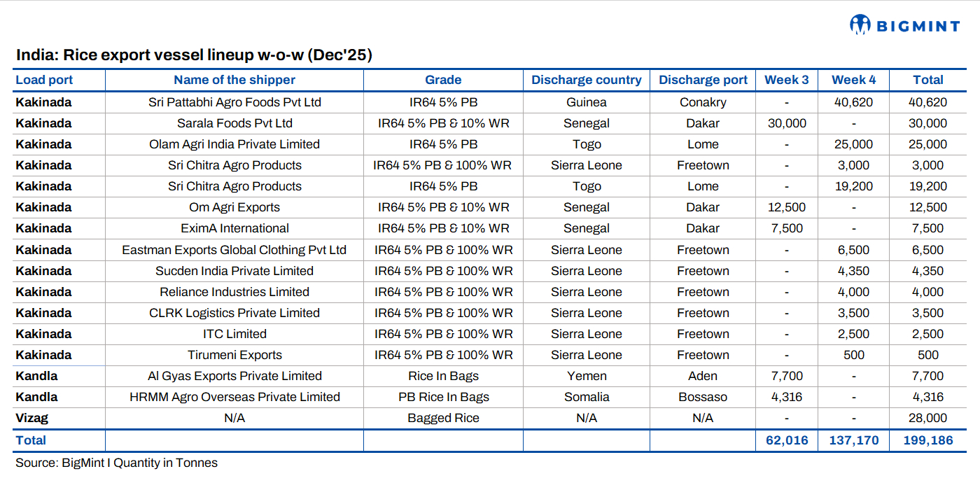
Task: Click the BigMint logo icon
Action: point(860,25)
